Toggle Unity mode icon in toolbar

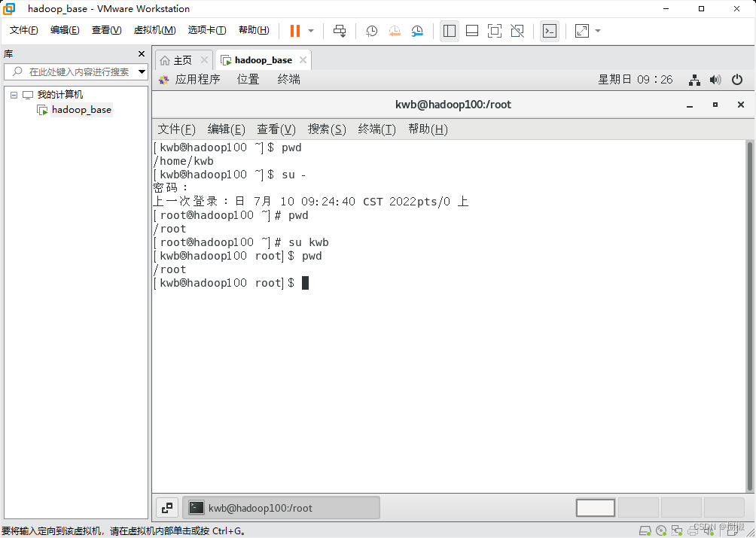(517, 31)
